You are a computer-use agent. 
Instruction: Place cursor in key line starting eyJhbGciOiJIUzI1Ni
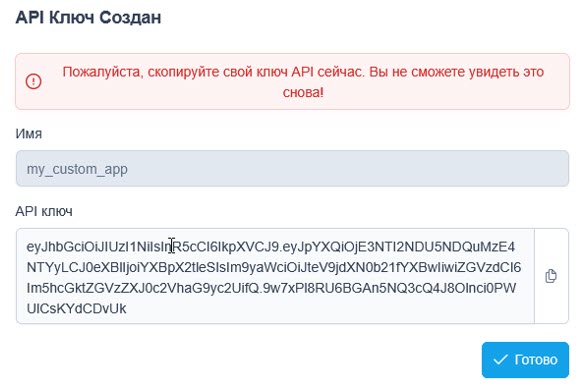pos(270,247)
